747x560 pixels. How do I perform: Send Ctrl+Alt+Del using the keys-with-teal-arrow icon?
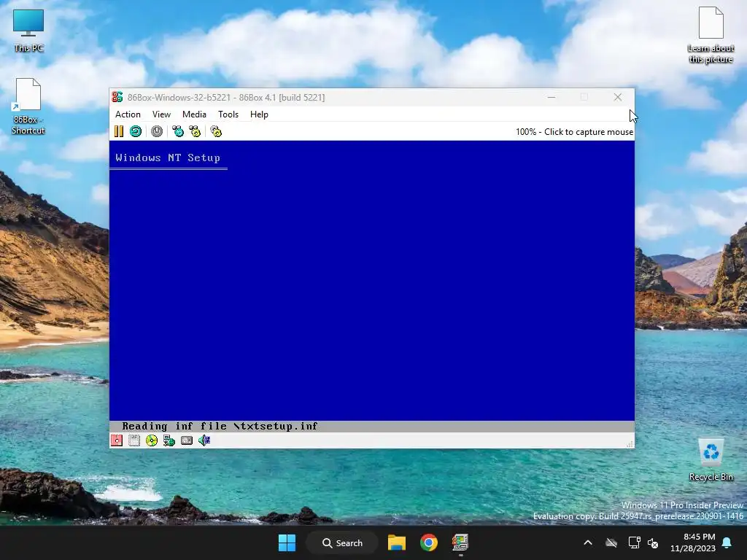tap(178, 131)
